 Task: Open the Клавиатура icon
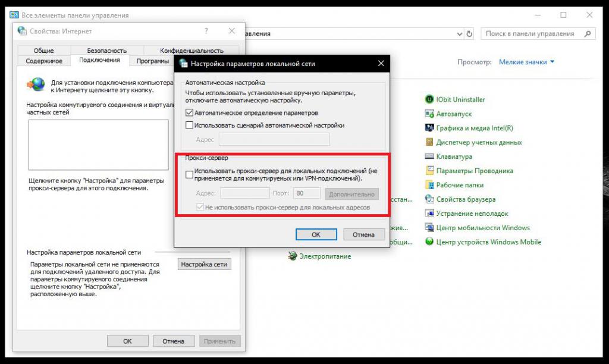pyautogui.click(x=429, y=156)
